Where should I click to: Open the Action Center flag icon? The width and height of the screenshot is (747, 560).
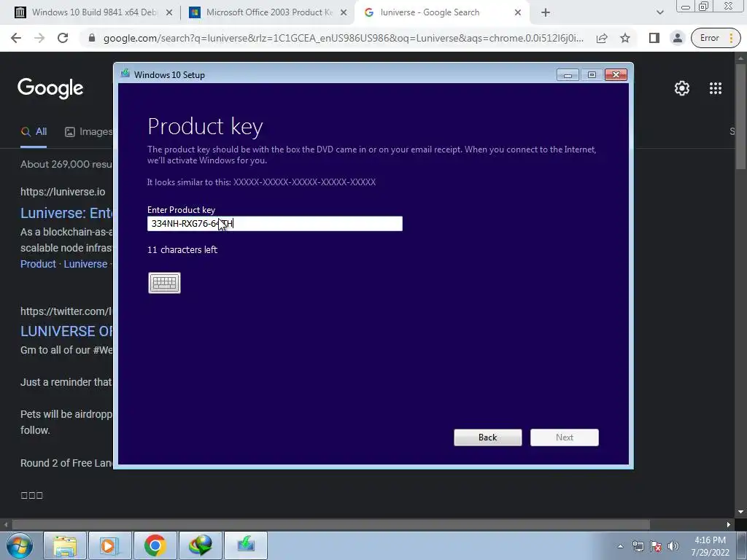[656, 546]
